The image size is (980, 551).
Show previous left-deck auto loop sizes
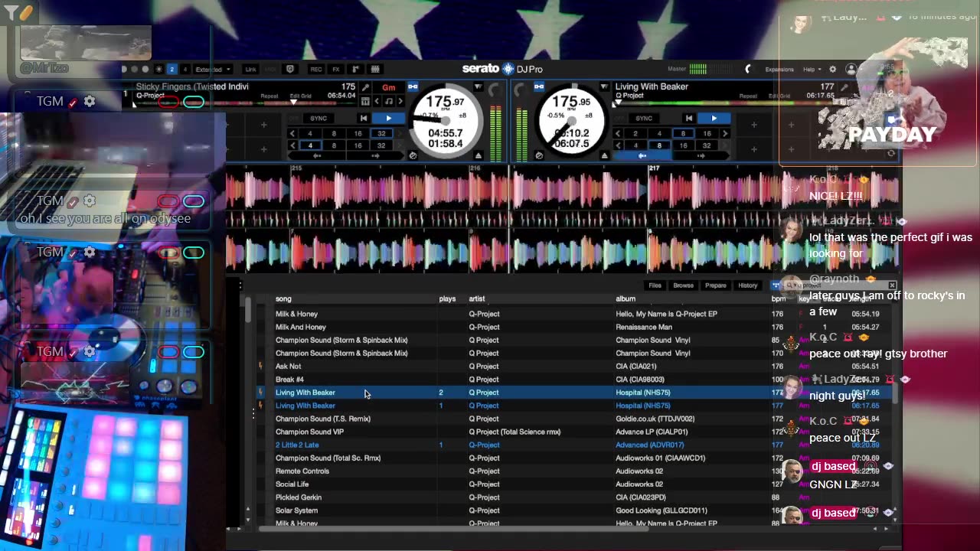pos(292,133)
